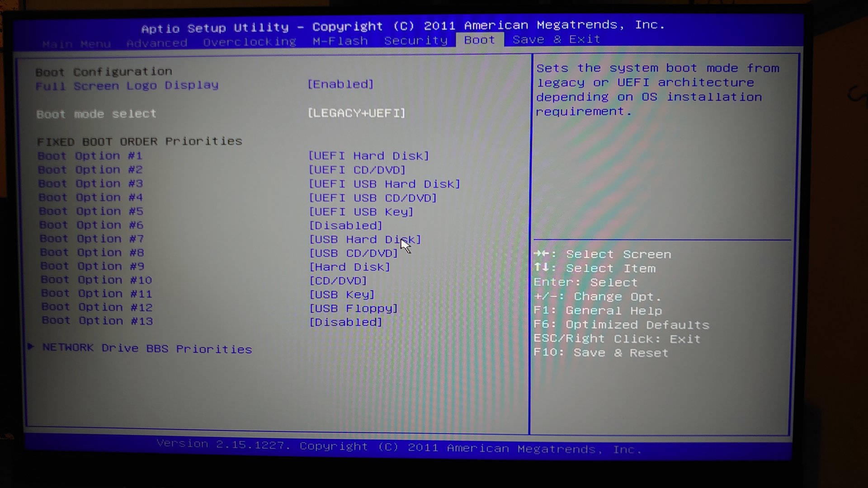Click the FIXED BOOT ORDER Priorities heading

140,141
